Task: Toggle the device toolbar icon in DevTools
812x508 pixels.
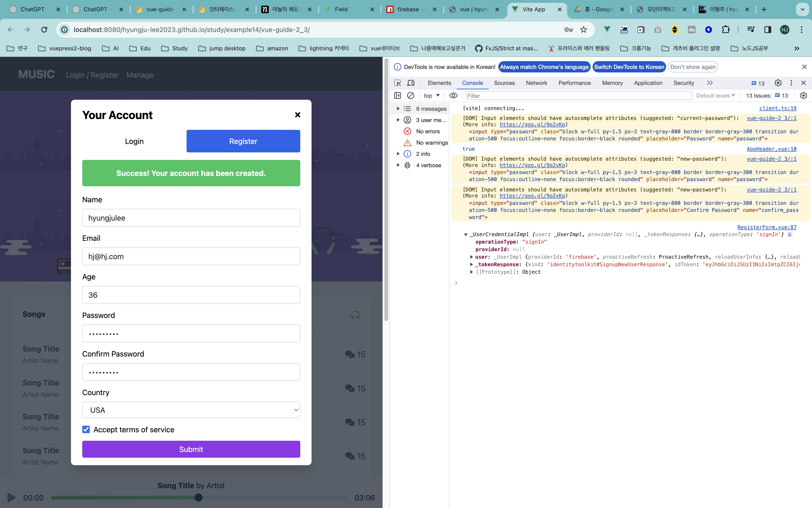Action: 411,83
